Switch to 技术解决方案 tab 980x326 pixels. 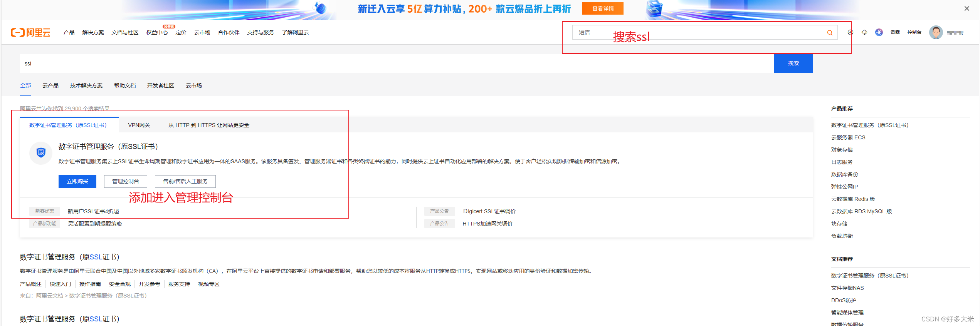(x=86, y=85)
